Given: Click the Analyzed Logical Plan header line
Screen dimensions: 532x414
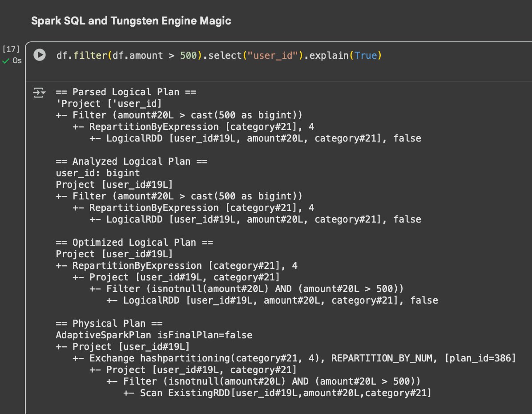Looking at the screenshot, I should click(132, 162).
